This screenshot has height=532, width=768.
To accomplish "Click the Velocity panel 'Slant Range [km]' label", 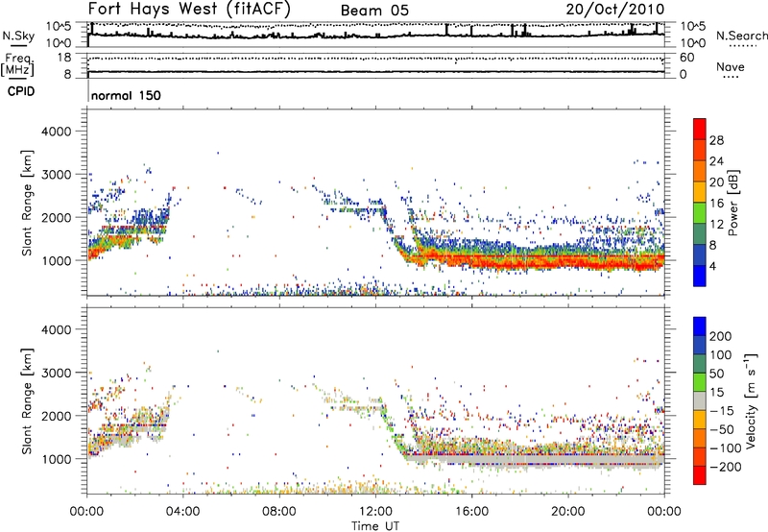I will pos(27,400).
